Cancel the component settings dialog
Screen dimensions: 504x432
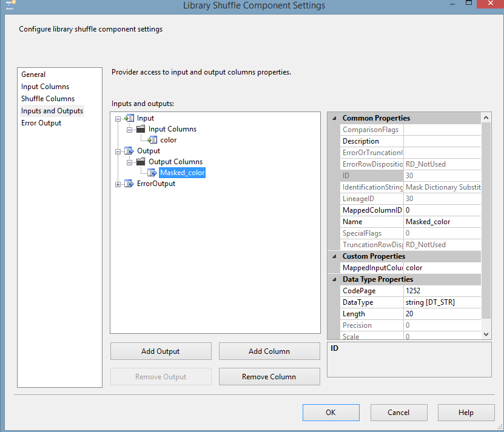[x=398, y=413]
